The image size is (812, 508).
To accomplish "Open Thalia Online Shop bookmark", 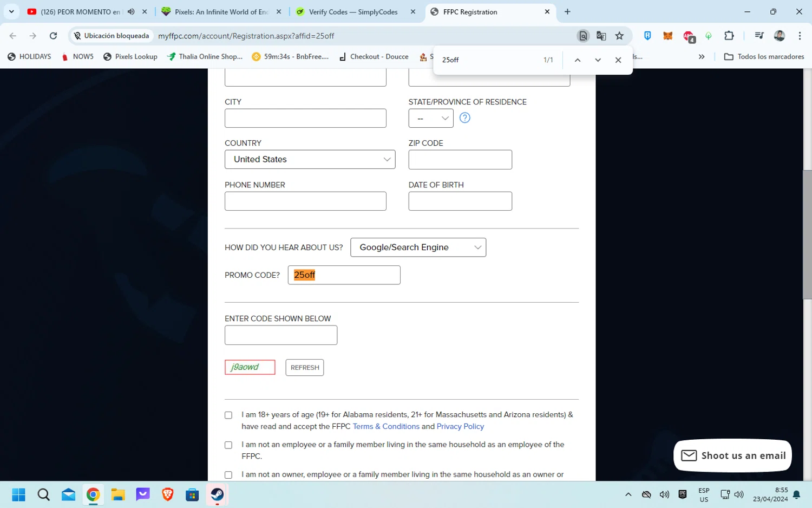I will (205, 56).
